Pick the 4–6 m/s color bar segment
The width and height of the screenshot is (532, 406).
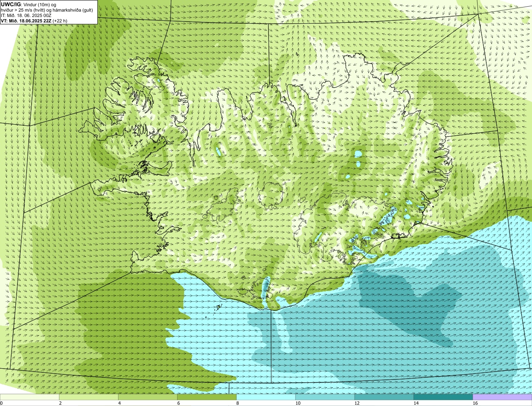148,397
